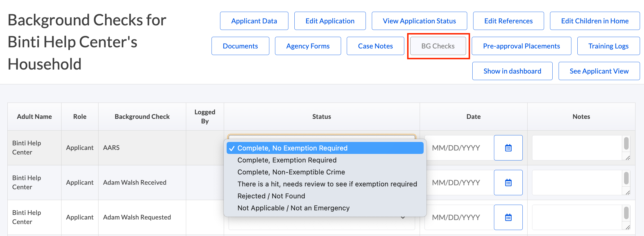
Task: Expand Adam Walsh Requested status dropdown chevron
Action: [403, 218]
